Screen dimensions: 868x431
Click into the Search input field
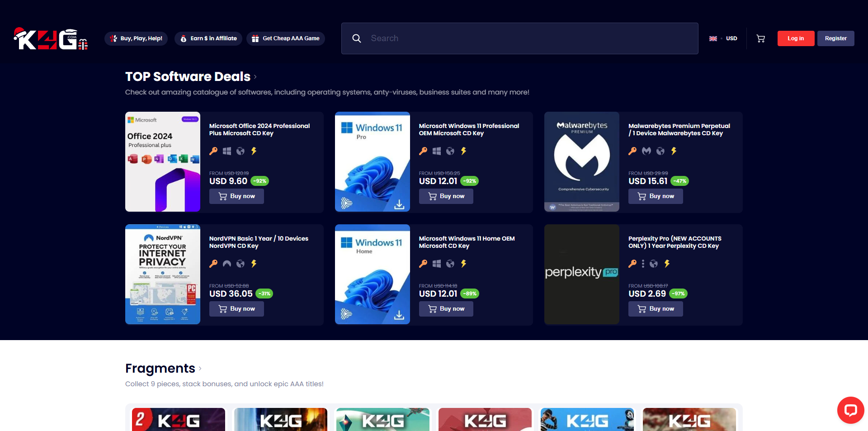(529, 38)
